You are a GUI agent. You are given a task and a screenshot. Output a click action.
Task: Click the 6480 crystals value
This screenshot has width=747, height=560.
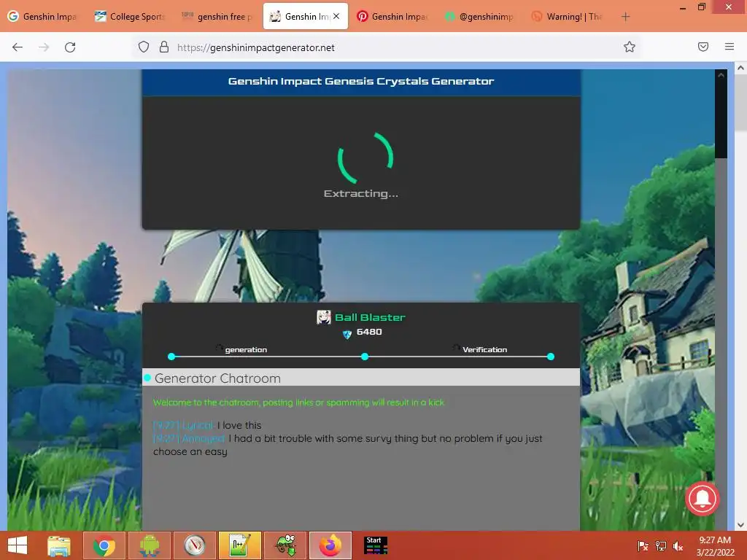[369, 332]
